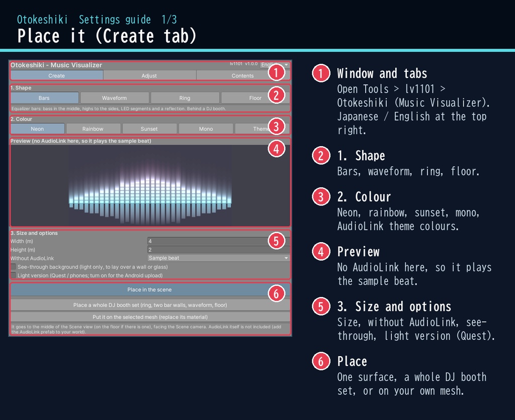Click Place in the scene button

(150, 290)
